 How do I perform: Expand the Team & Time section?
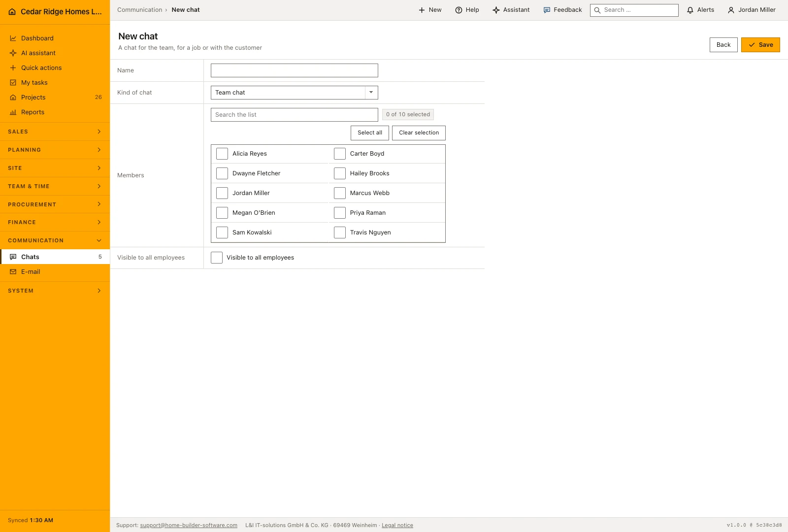click(x=55, y=186)
